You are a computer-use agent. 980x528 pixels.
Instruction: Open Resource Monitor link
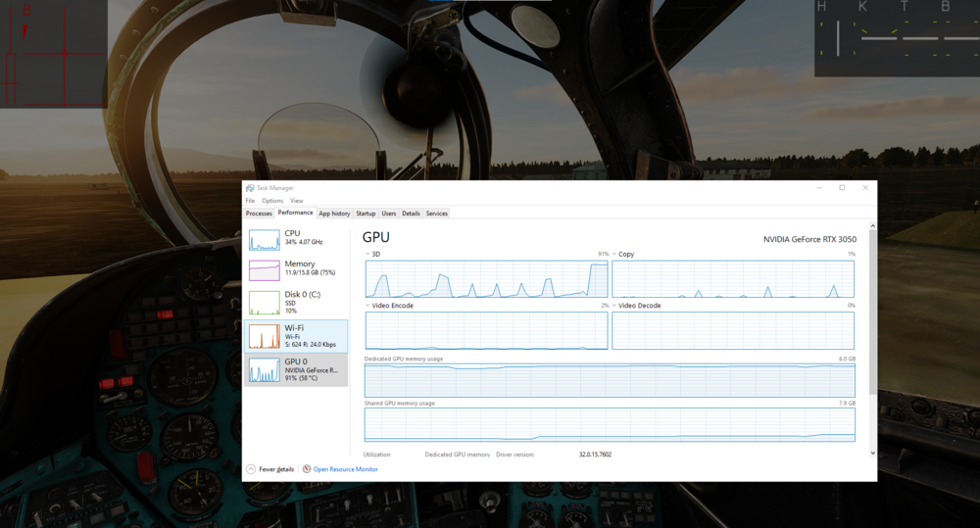[346, 469]
